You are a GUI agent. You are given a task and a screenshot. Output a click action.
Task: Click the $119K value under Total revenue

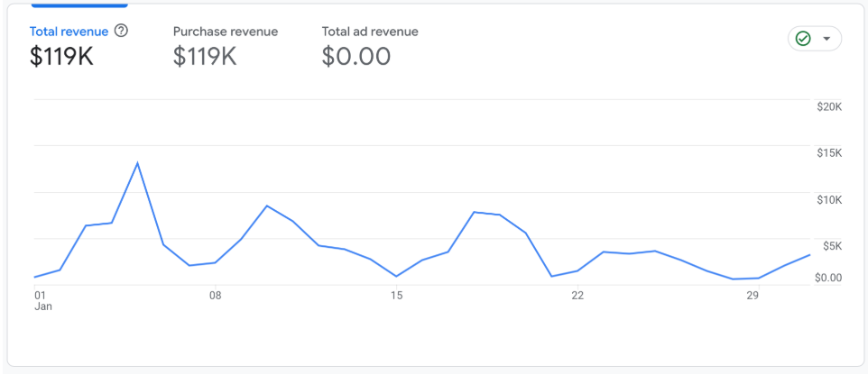pyautogui.click(x=61, y=57)
